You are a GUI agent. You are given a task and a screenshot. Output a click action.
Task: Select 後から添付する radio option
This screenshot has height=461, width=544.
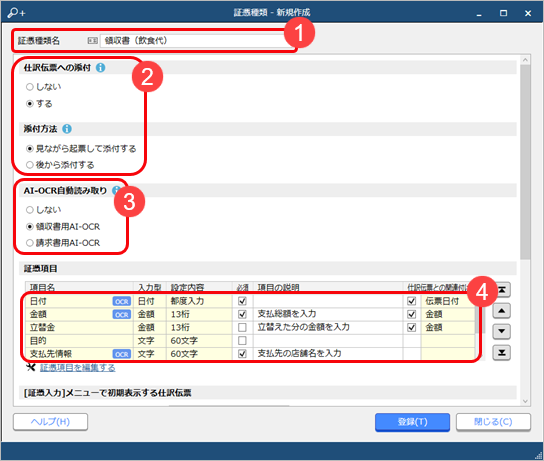(x=30, y=165)
